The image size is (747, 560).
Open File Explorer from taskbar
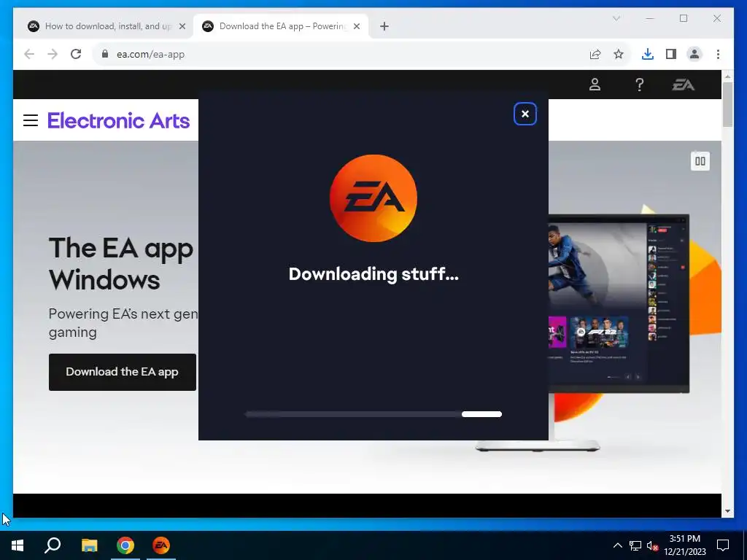point(89,545)
